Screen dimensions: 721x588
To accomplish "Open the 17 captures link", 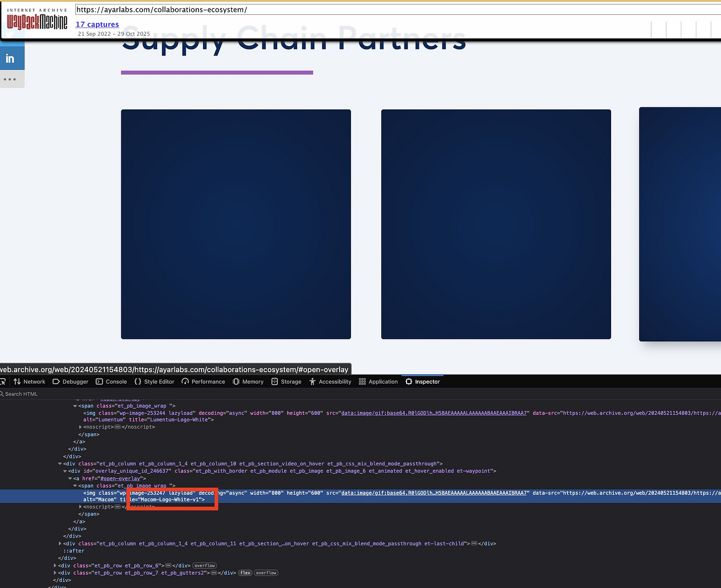I will tap(97, 24).
